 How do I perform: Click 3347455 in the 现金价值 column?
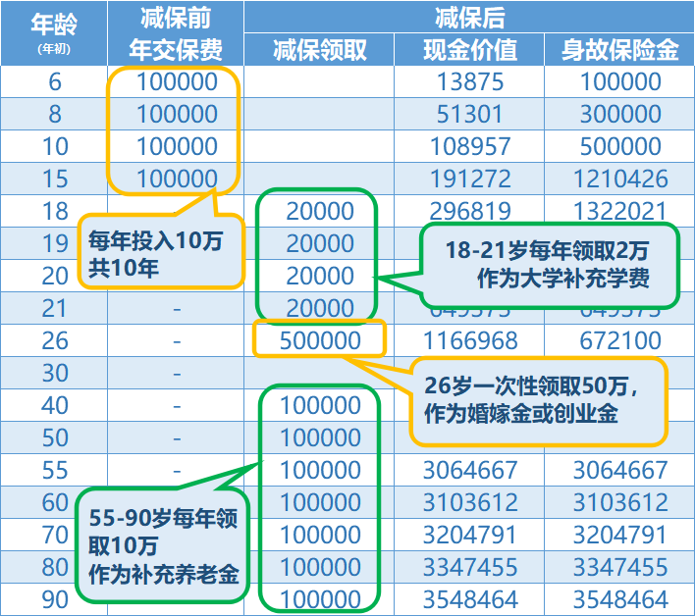[470, 567]
